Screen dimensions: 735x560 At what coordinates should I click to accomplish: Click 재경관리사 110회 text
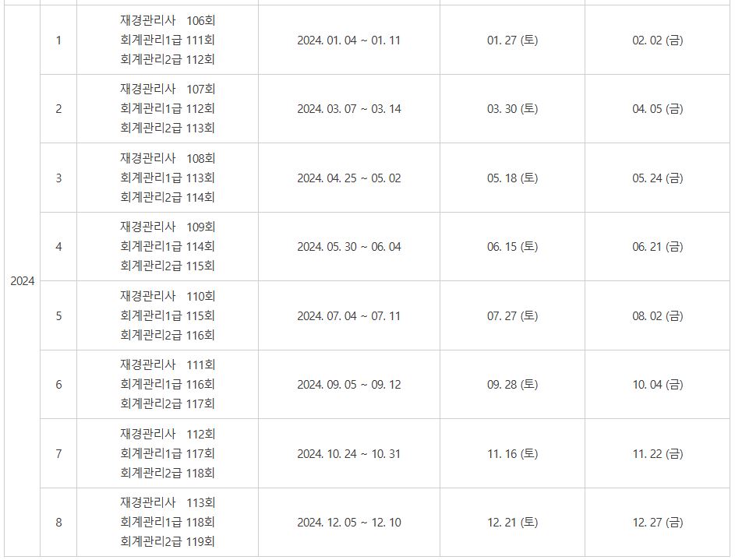168,296
